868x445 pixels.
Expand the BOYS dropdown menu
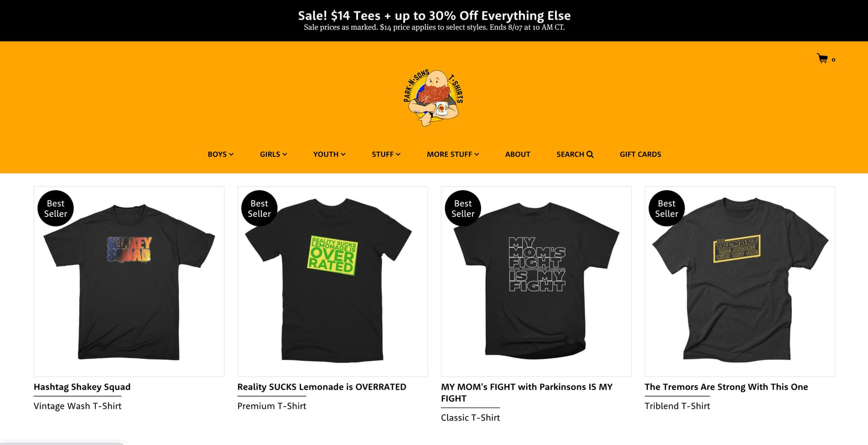(221, 154)
